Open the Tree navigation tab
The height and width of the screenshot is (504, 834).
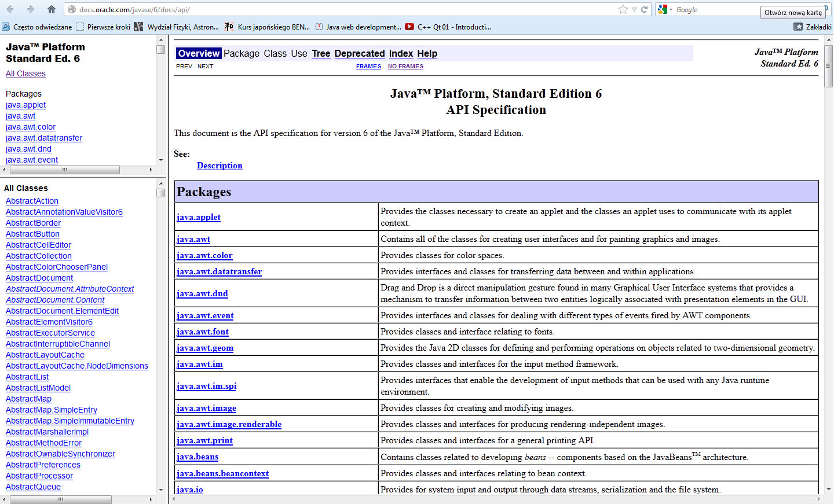pyautogui.click(x=321, y=53)
